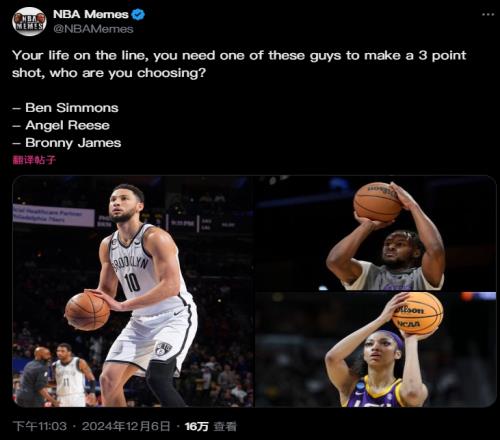The height and width of the screenshot is (440, 500).
Task: Click the basketball held by Brooklyn player
Action: click(x=87, y=311)
